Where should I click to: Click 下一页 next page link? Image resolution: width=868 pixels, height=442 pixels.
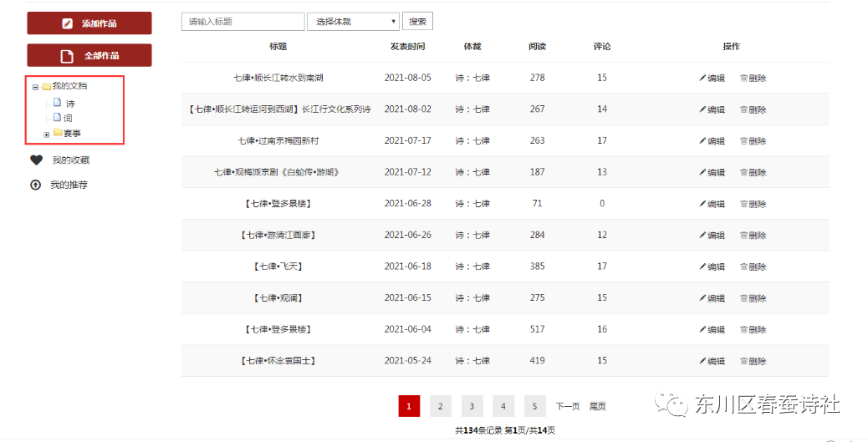[568, 406]
